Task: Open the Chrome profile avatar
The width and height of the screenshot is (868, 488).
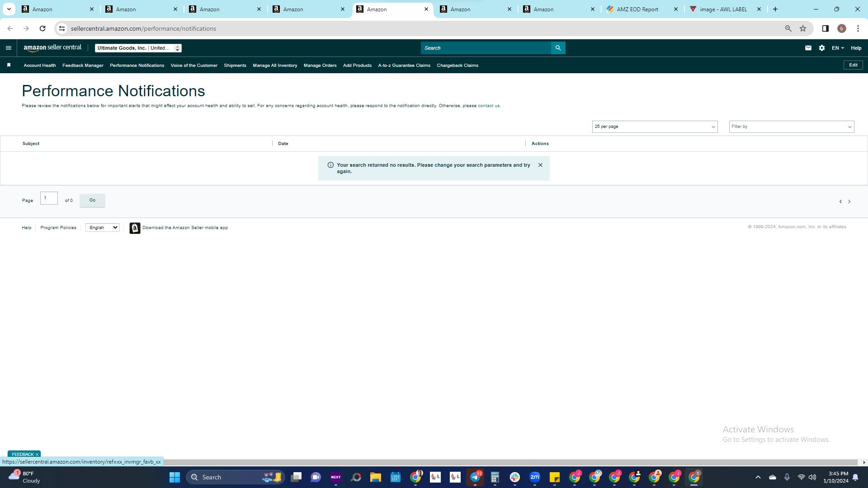Action: [x=842, y=28]
